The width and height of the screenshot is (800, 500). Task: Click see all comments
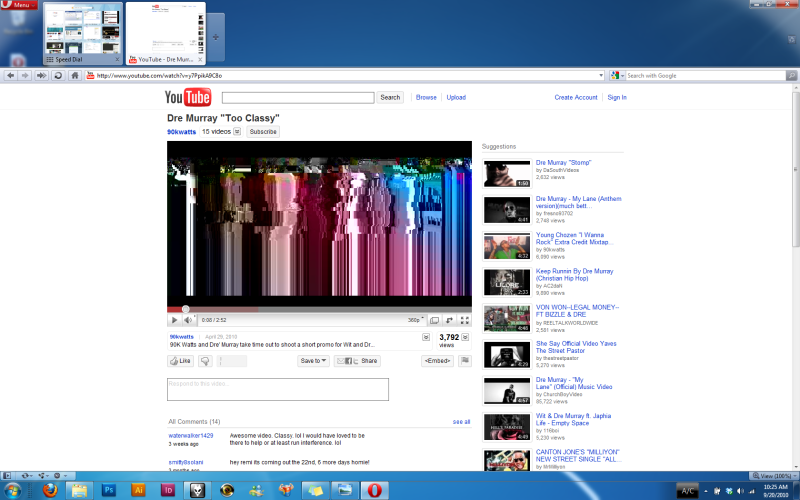coord(461,421)
